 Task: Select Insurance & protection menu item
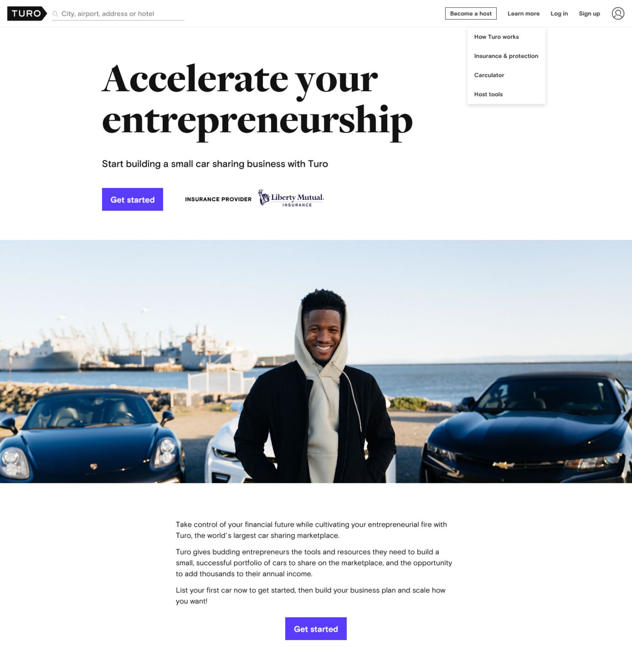point(506,56)
